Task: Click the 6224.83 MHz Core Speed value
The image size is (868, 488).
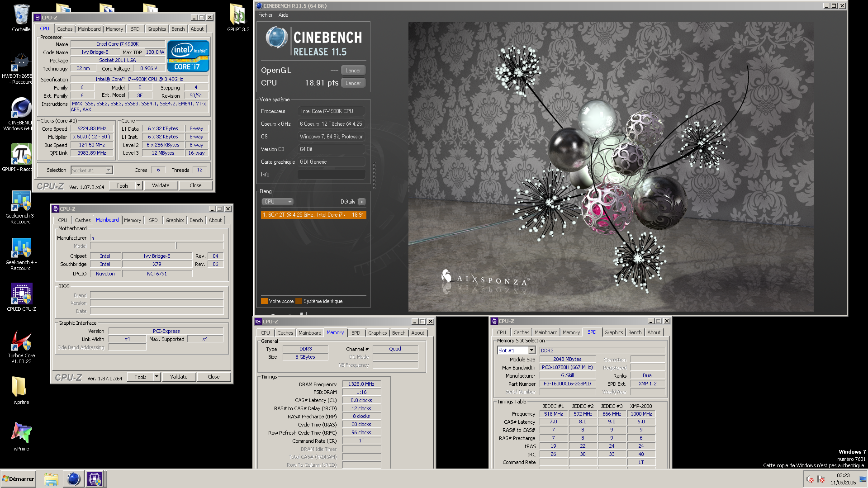Action: point(92,129)
